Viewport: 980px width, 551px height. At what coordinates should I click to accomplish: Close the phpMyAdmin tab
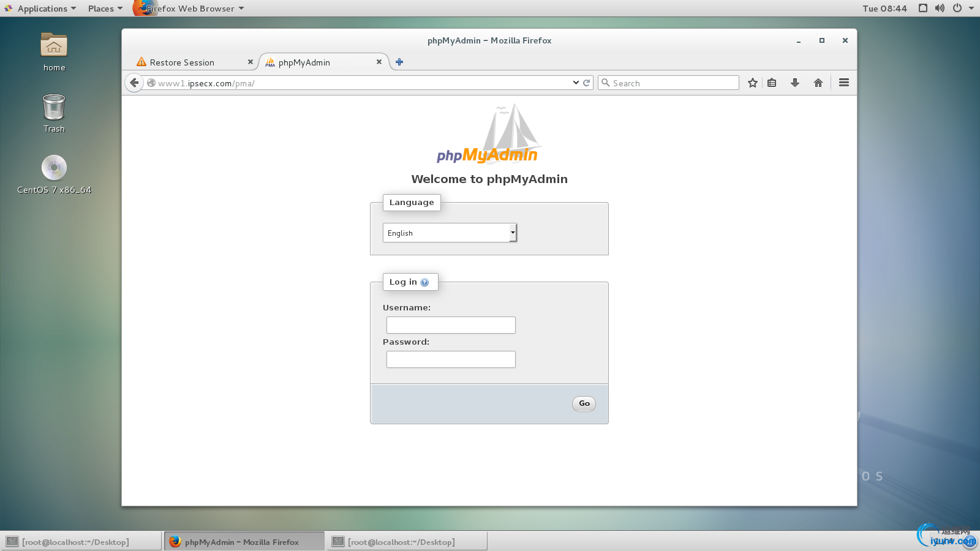pos(379,62)
